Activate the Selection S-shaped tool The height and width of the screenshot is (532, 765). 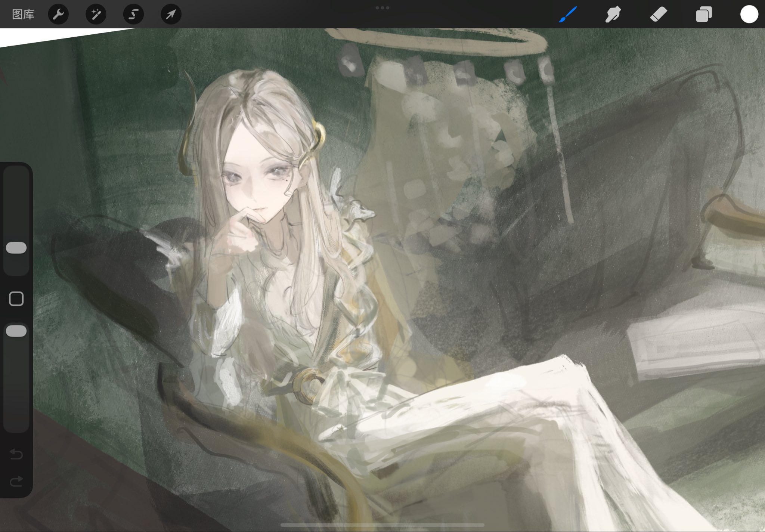[133, 14]
